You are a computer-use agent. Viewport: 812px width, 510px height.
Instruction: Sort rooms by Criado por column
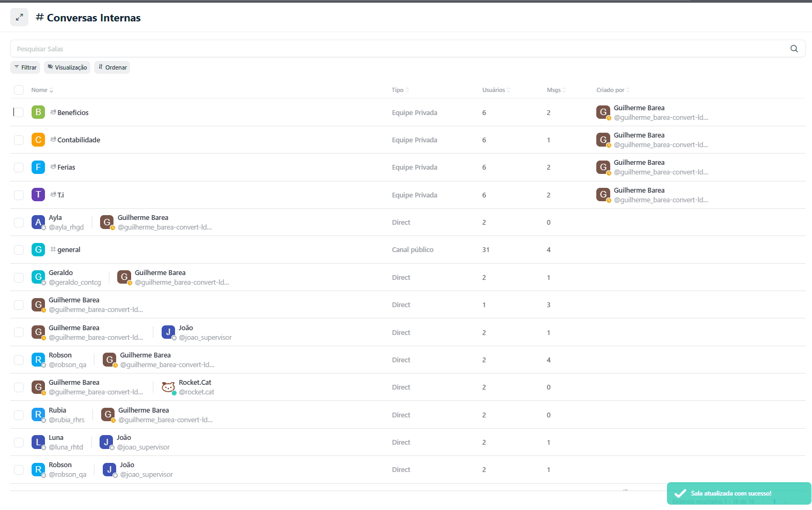tap(613, 90)
